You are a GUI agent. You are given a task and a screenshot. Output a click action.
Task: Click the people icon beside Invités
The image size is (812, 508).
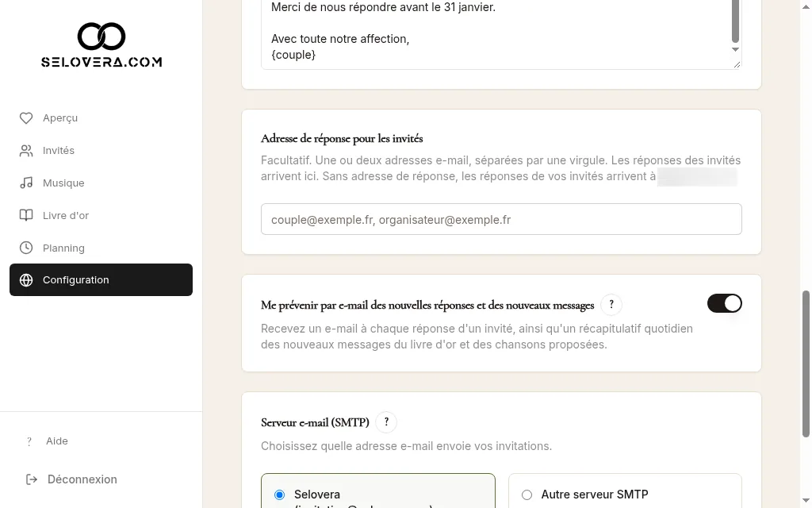(x=26, y=150)
